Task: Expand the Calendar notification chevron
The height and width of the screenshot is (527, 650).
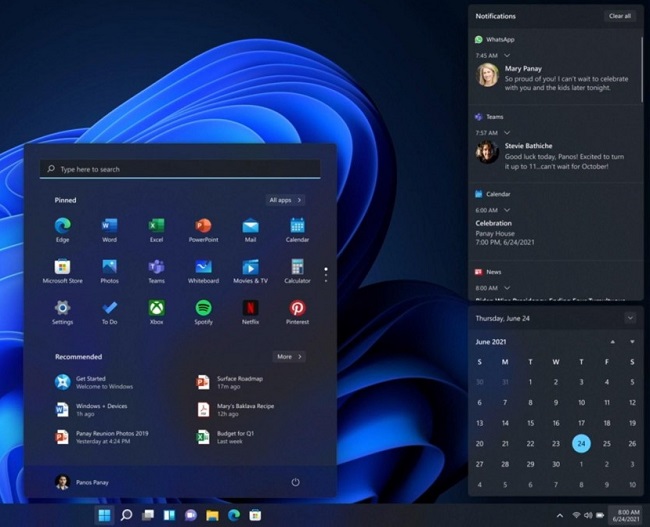Action: click(507, 210)
